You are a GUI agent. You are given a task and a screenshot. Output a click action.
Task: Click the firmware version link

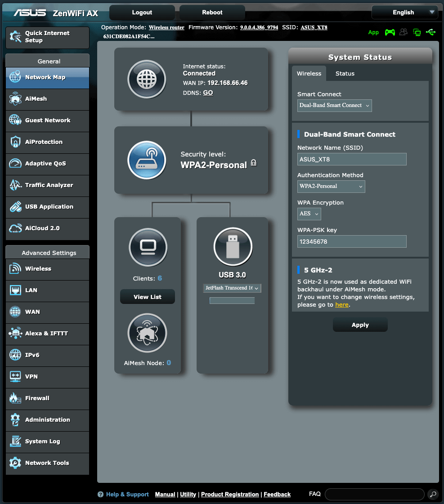click(x=259, y=27)
